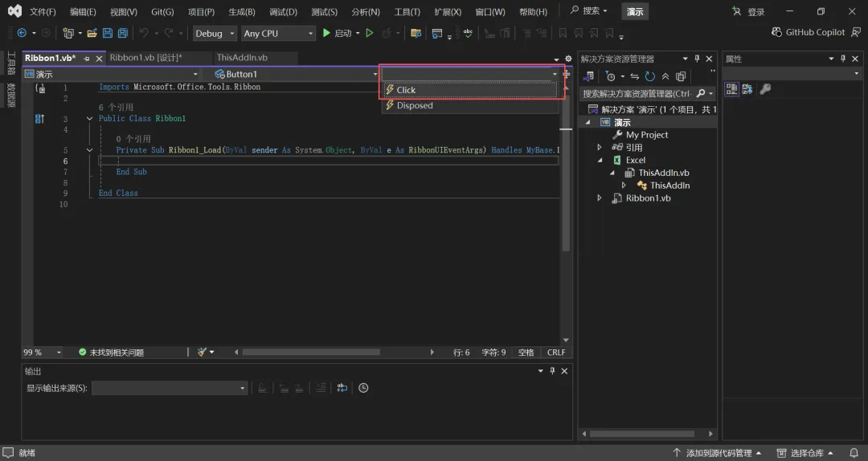
Task: Click the editor horizontal scrollbar thumb
Action: (310, 352)
